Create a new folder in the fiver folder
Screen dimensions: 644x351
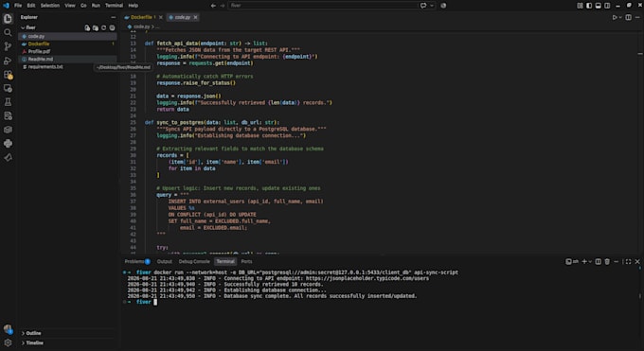click(x=96, y=28)
